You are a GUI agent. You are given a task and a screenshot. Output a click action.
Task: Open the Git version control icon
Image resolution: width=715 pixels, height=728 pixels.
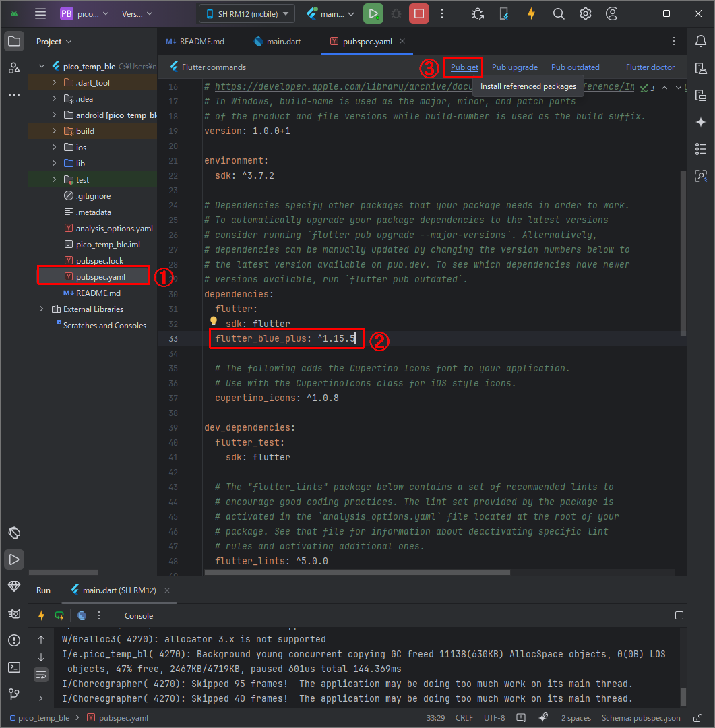(14, 694)
